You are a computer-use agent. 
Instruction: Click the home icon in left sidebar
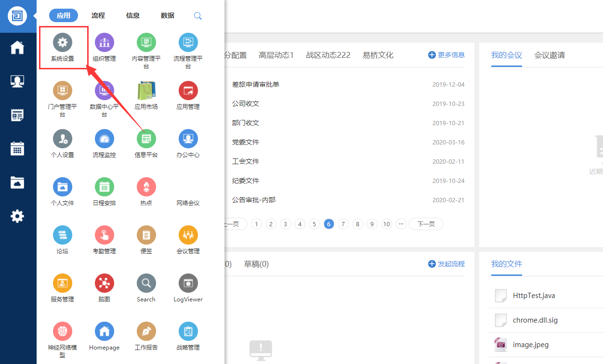click(x=17, y=48)
